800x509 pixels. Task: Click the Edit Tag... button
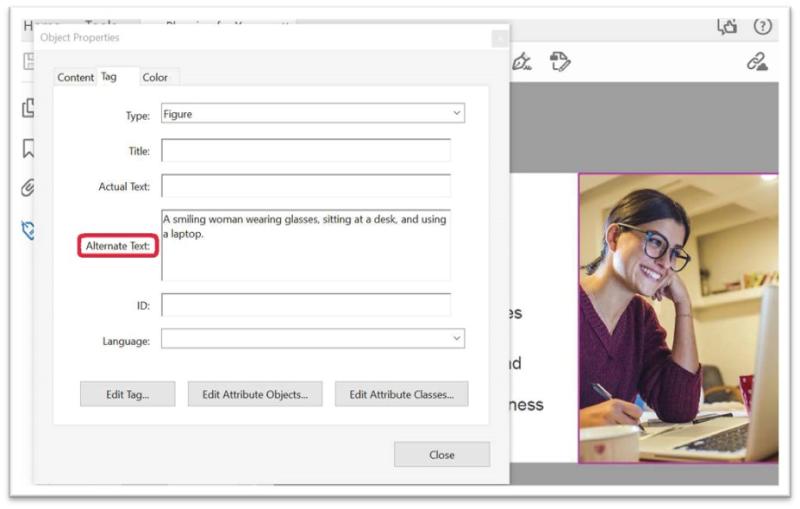(x=128, y=394)
